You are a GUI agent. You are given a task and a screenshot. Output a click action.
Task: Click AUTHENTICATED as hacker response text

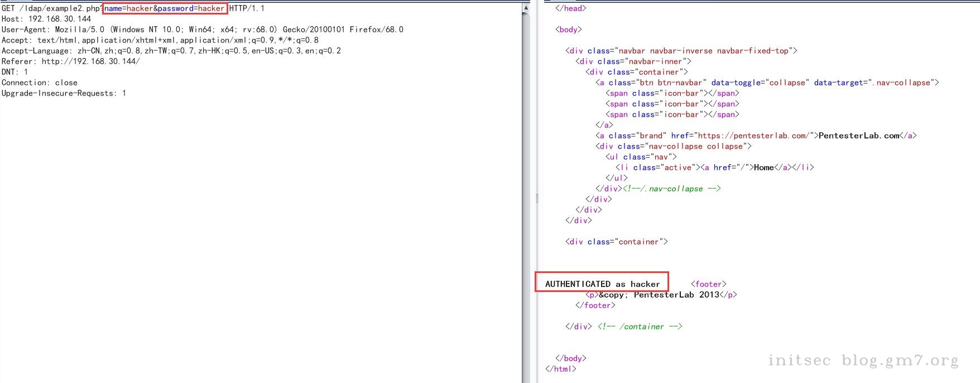[x=603, y=284]
